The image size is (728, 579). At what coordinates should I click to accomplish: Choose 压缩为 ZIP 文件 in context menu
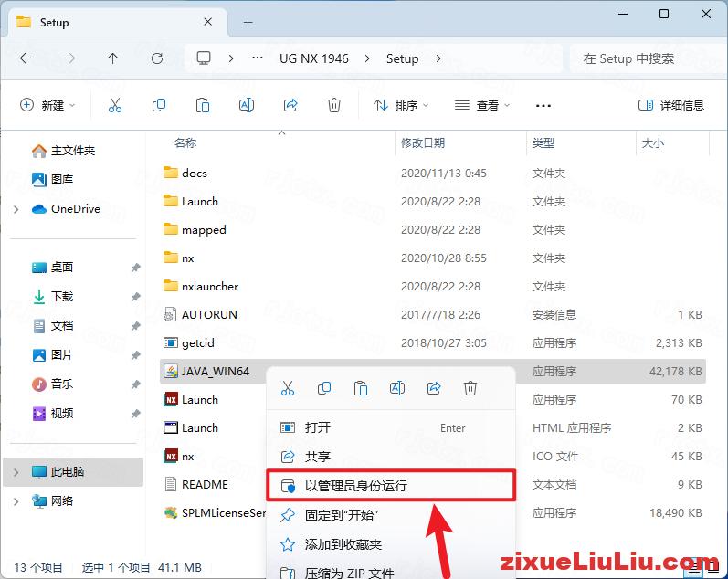391,572
